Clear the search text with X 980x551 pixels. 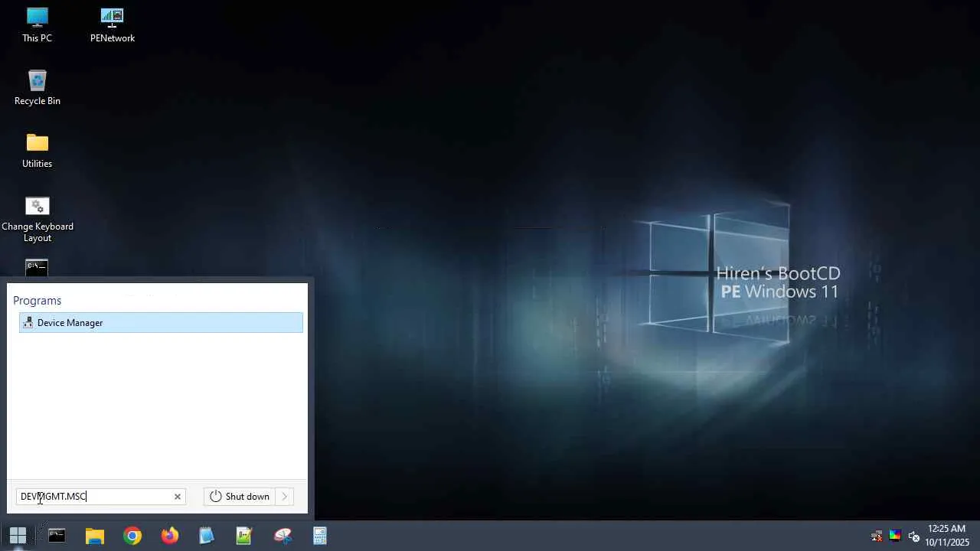click(178, 497)
